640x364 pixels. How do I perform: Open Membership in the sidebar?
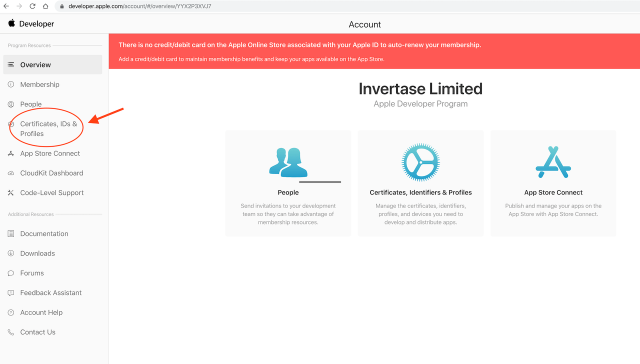click(x=39, y=84)
